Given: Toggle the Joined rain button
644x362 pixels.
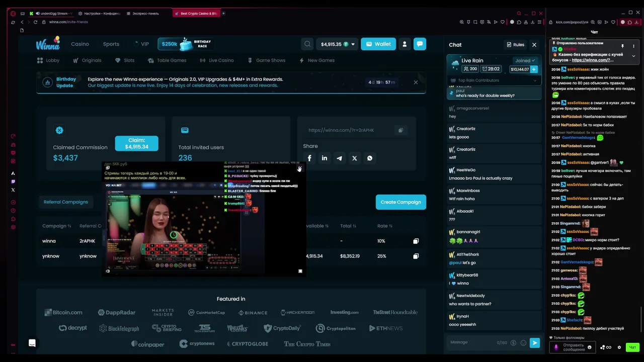Looking at the screenshot, I should (x=525, y=61).
